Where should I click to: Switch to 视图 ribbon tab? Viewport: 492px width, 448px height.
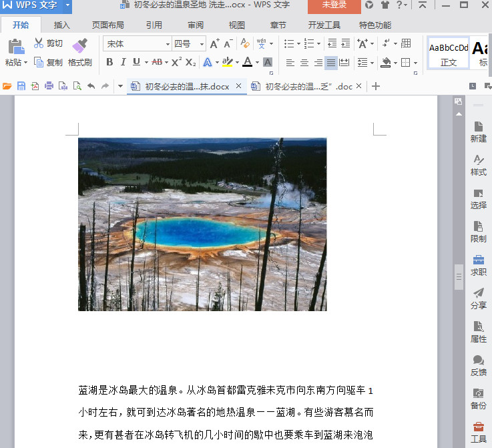236,25
